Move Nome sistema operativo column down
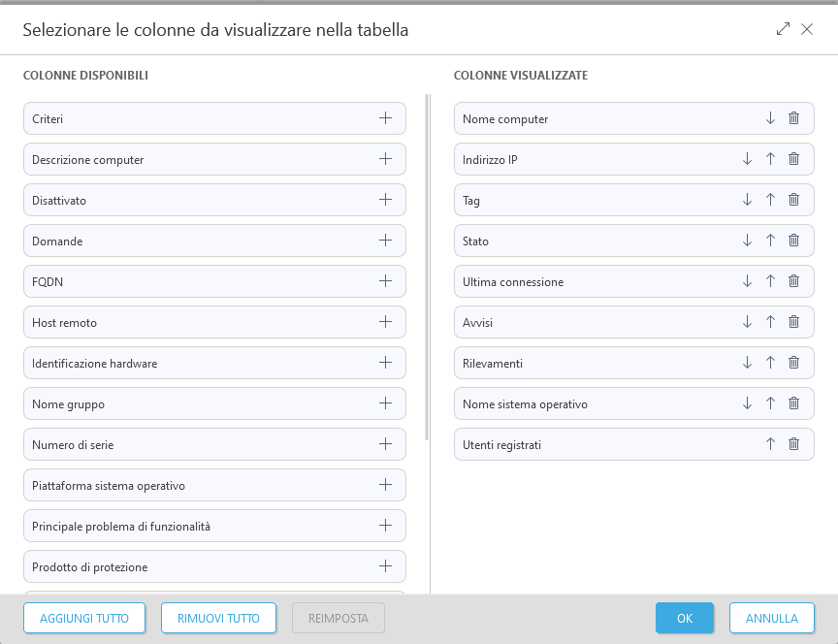The height and width of the screenshot is (644, 838). [747, 403]
